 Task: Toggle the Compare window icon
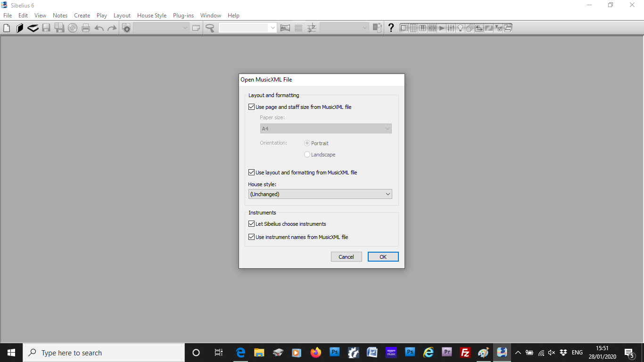pyautogui.click(x=479, y=28)
